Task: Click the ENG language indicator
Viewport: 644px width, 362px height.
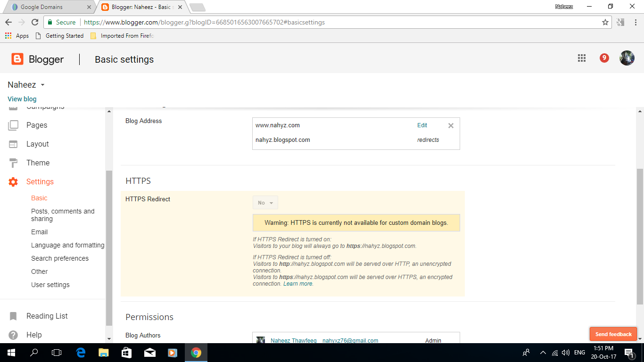Action: point(579,353)
